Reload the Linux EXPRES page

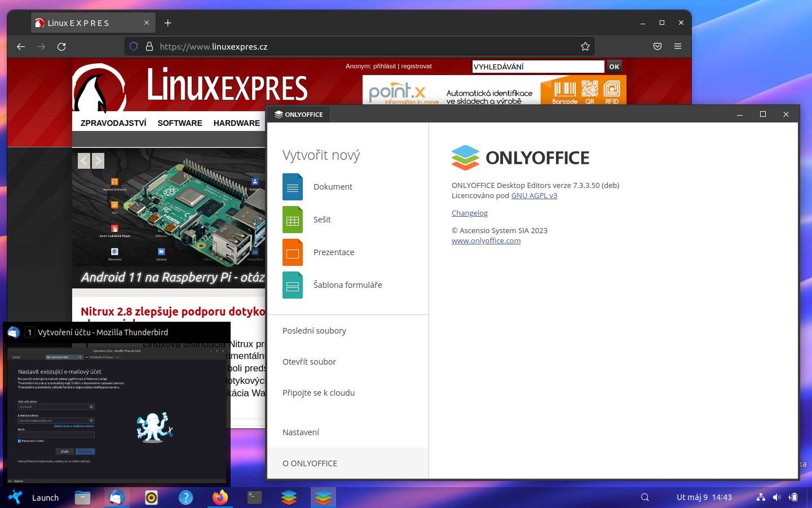61,46
